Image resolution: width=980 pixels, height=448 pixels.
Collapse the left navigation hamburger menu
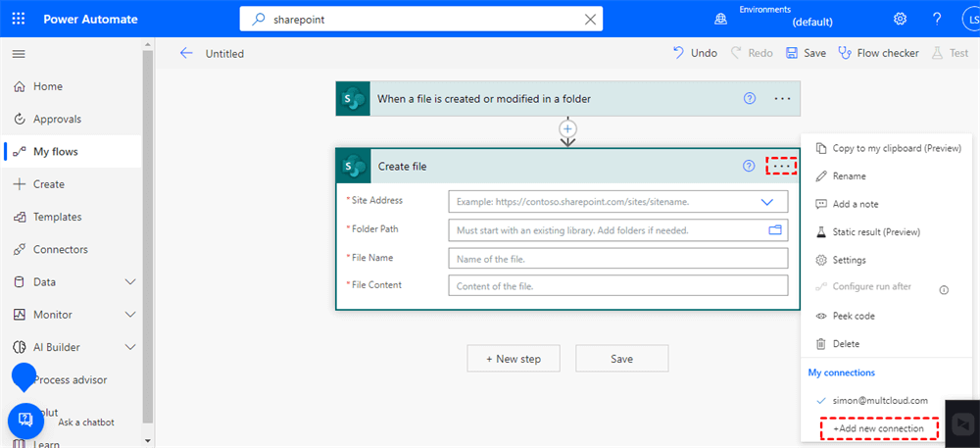tap(19, 54)
